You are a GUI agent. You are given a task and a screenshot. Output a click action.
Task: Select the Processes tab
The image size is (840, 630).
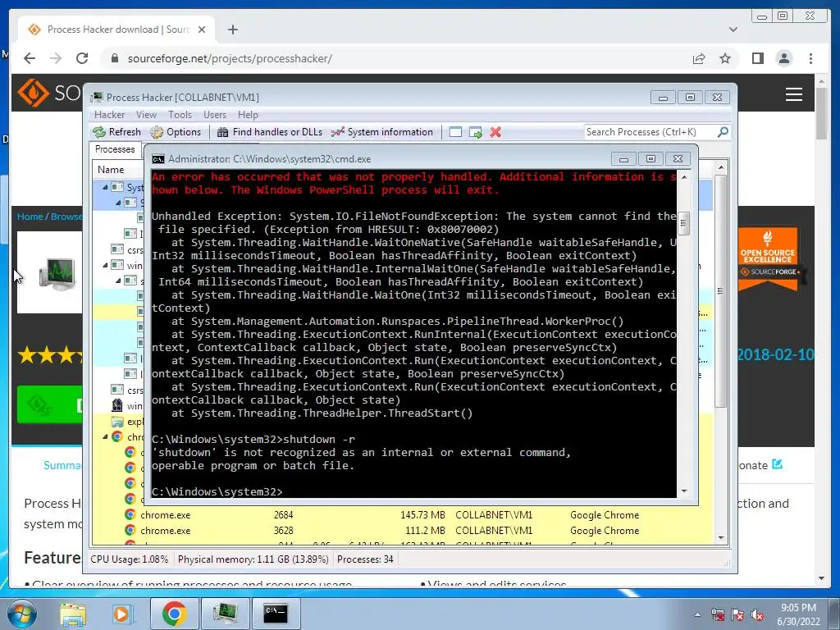pyautogui.click(x=115, y=149)
